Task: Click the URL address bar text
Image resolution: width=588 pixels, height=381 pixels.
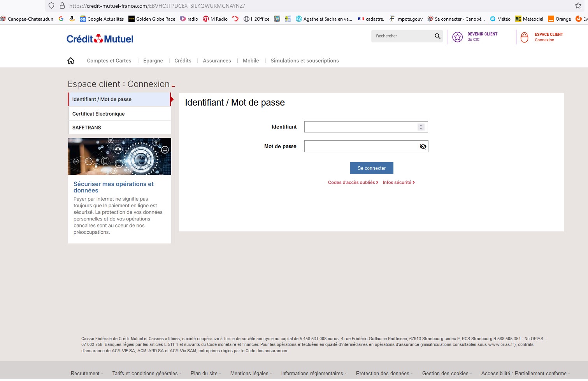Action: pos(157,6)
